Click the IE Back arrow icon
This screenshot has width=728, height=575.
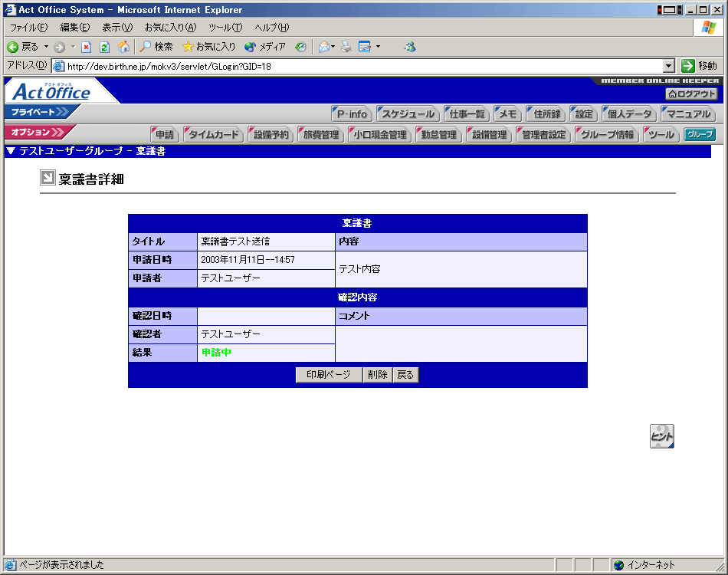13,47
